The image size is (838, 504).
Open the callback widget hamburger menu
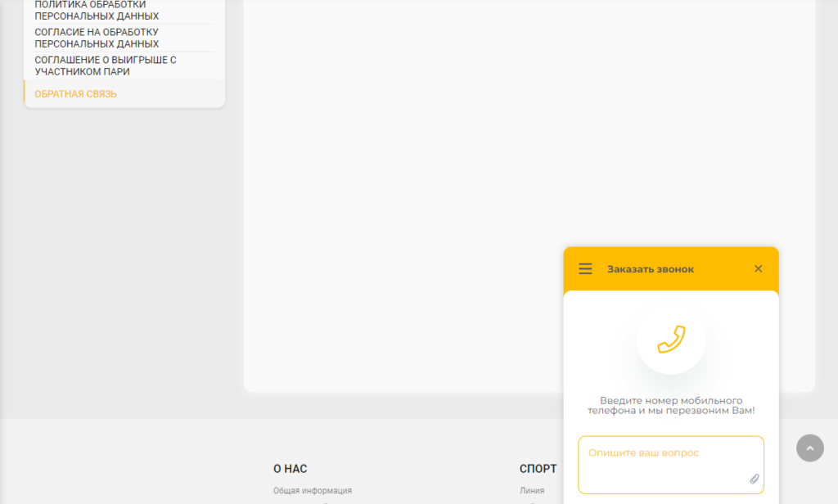pos(585,269)
